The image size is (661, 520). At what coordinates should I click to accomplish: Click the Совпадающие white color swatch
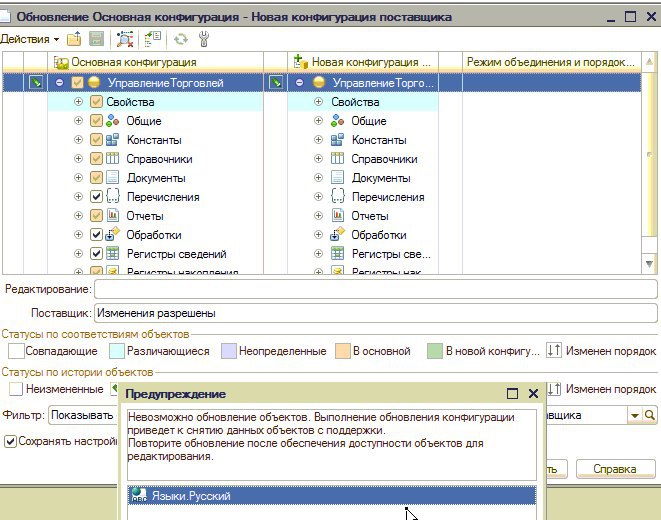[x=16, y=351]
